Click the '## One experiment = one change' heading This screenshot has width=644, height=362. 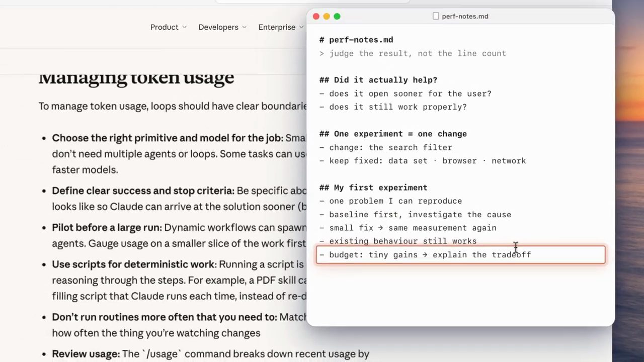click(393, 134)
